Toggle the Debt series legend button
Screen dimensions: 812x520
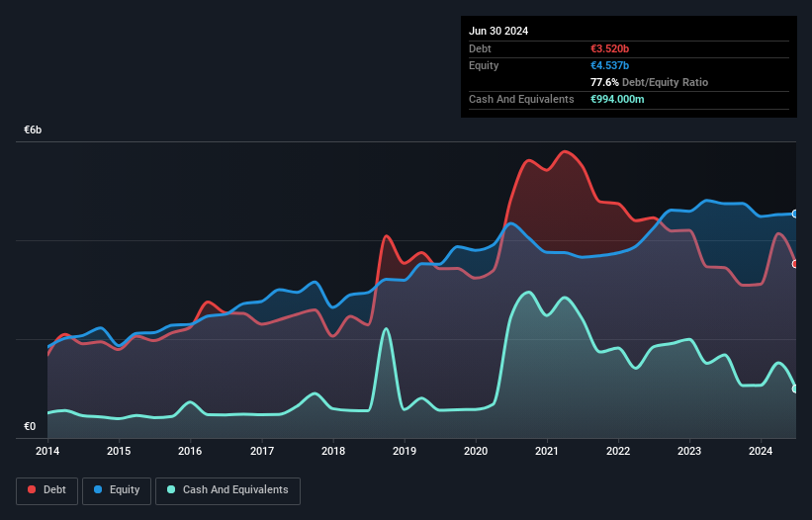[47, 490]
